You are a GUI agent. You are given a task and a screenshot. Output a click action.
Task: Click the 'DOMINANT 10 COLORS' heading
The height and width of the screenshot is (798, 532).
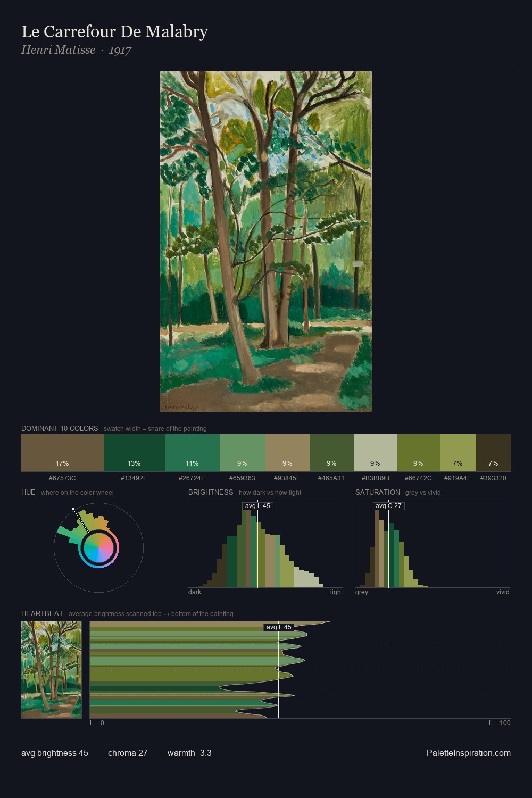click(x=60, y=428)
